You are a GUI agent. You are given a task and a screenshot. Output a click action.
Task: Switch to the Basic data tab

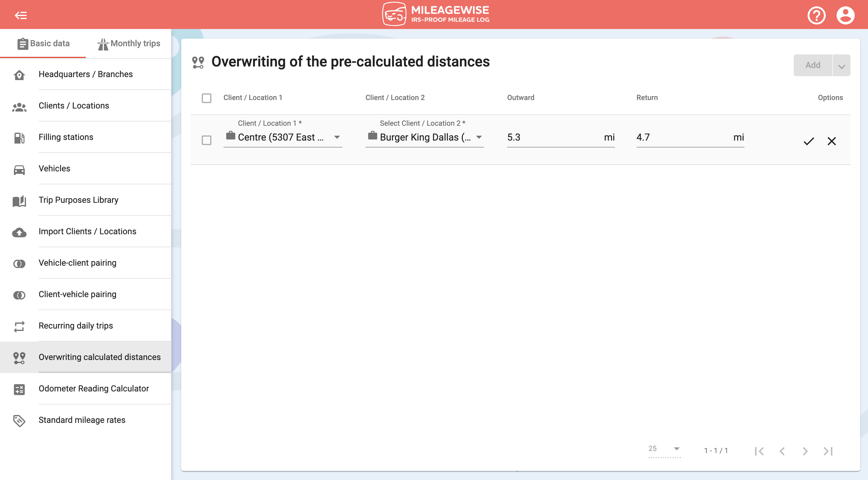coord(43,44)
